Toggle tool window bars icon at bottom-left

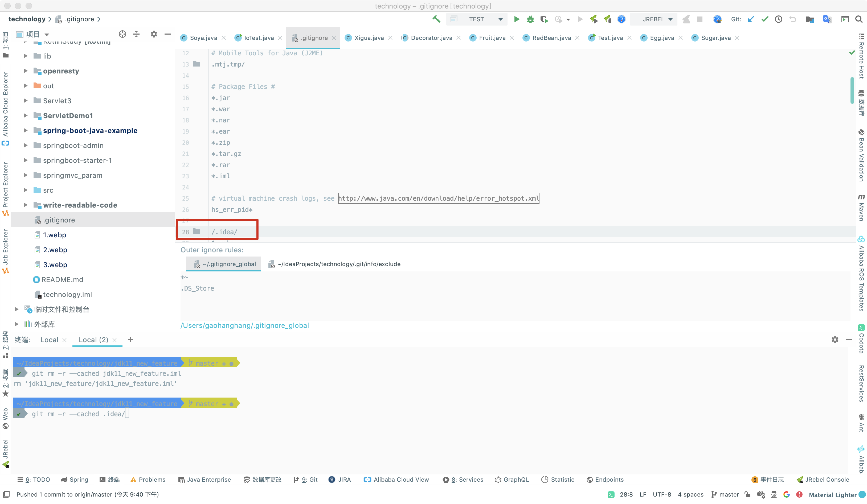click(x=6, y=494)
